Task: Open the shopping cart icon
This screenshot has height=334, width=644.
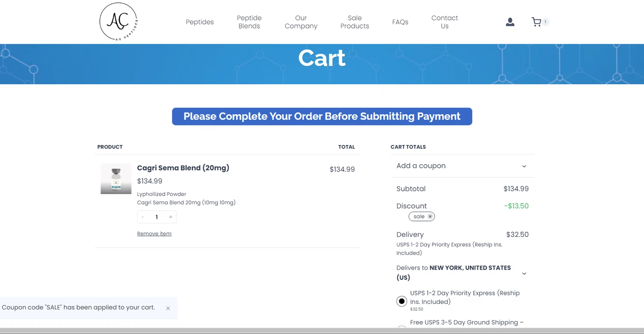Action: (x=536, y=22)
